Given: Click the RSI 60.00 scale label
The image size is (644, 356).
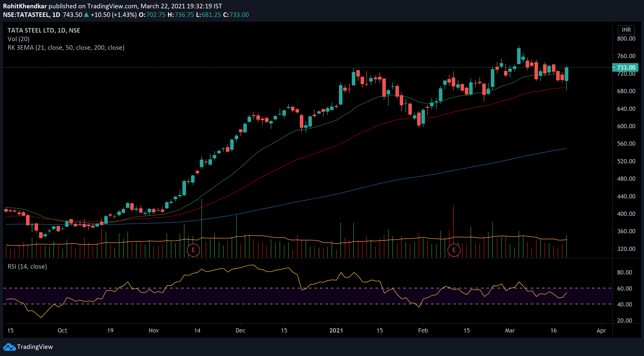Looking at the screenshot, I should (x=625, y=289).
